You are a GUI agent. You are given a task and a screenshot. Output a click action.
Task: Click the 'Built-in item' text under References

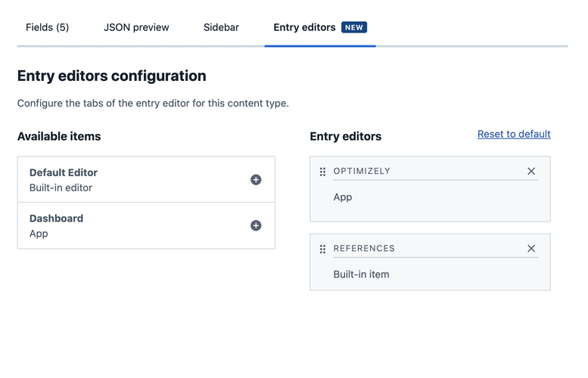(x=361, y=274)
